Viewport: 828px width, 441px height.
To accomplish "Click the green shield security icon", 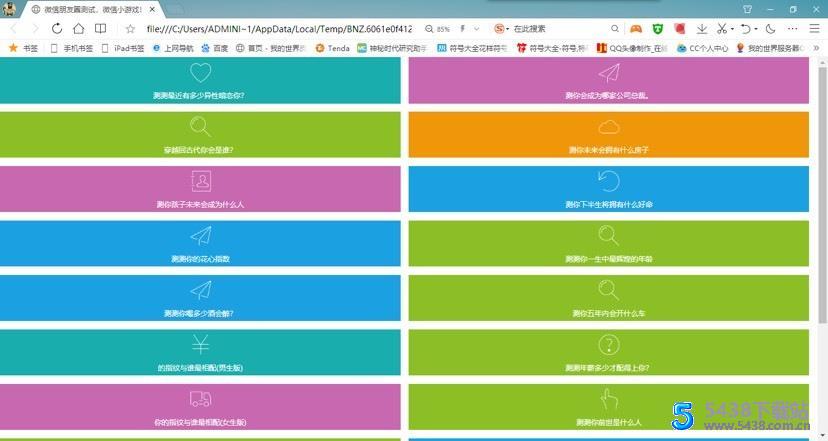I will 657,29.
